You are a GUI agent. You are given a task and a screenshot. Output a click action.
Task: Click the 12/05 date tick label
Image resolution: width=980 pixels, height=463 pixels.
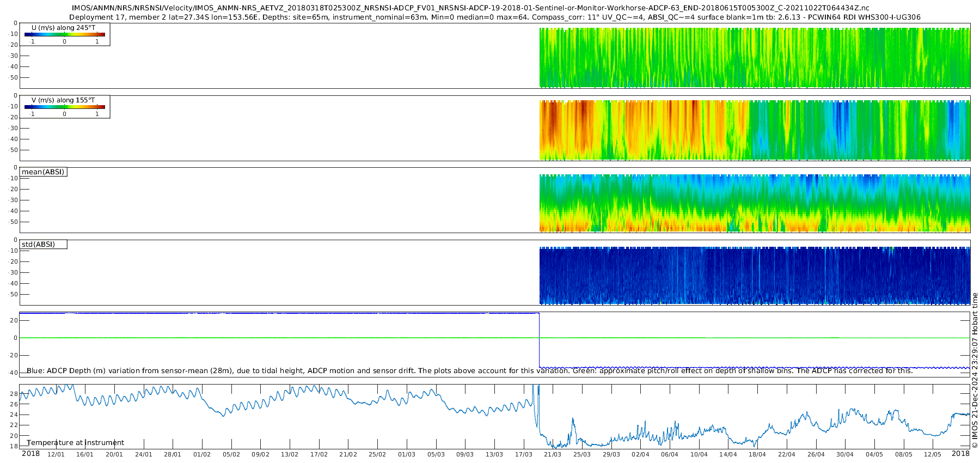pyautogui.click(x=933, y=454)
